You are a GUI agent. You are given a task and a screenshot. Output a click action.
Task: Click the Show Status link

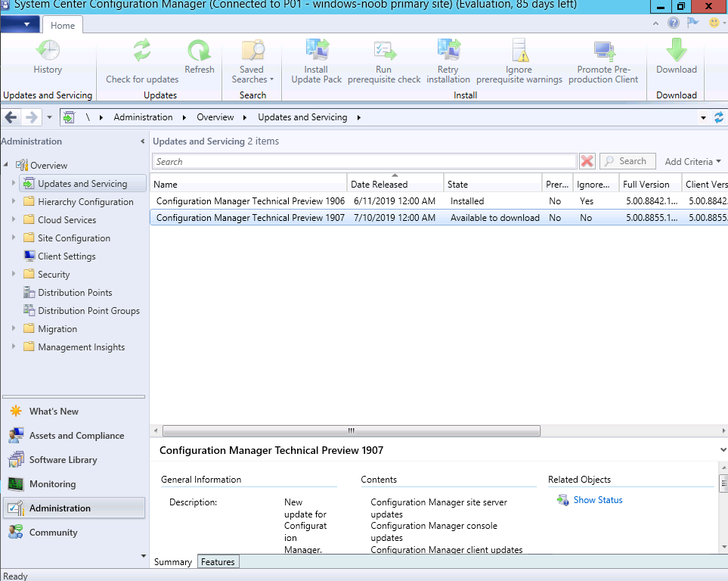[597, 500]
